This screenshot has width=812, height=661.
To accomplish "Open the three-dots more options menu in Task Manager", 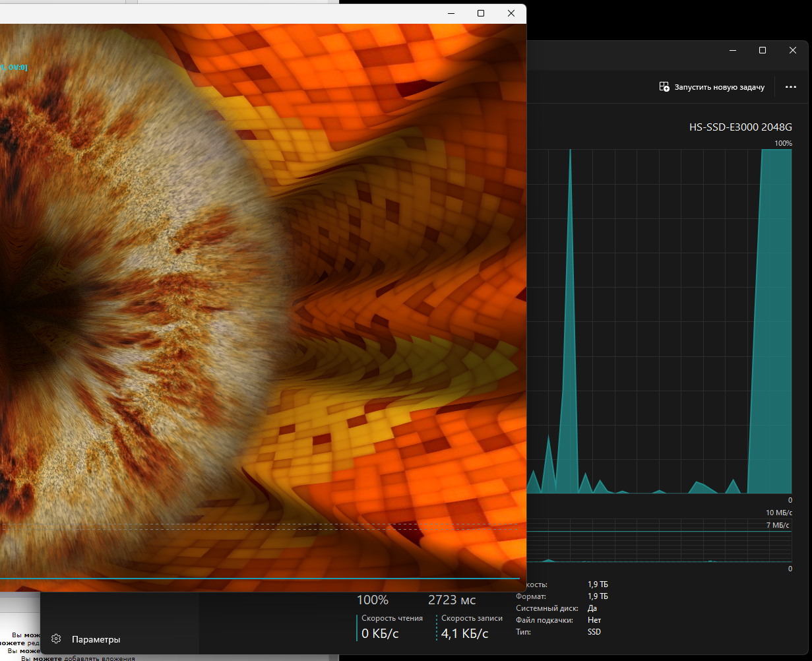I will point(791,87).
